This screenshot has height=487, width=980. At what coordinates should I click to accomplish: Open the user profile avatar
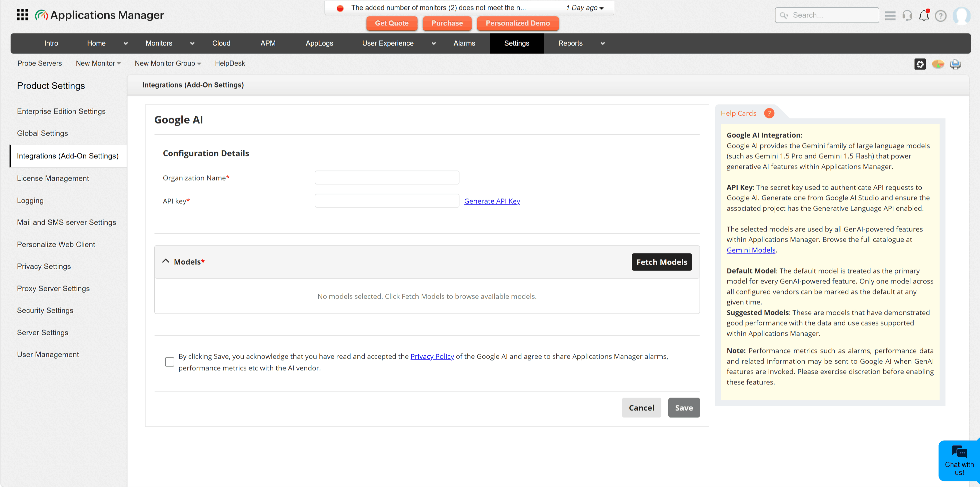[x=961, y=16]
